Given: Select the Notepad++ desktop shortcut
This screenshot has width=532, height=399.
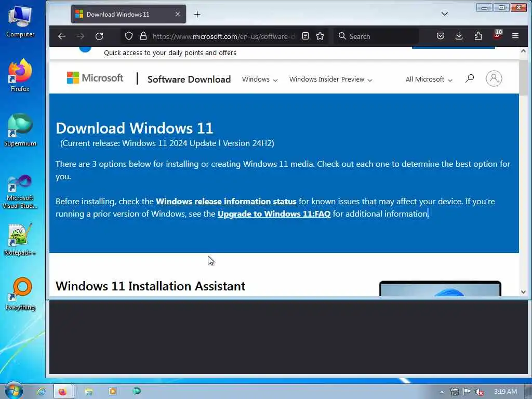Looking at the screenshot, I should tap(20, 240).
